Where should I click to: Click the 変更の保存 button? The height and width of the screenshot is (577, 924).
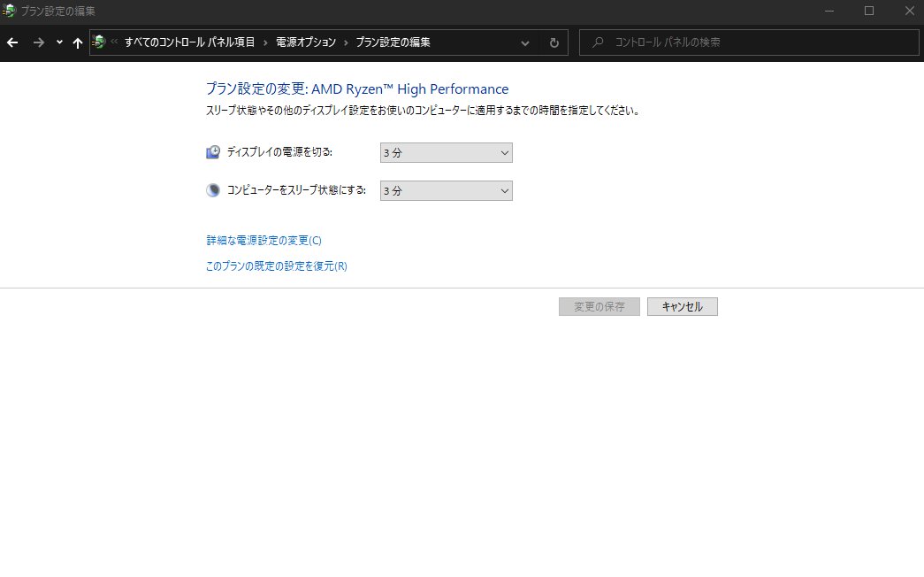pos(599,307)
